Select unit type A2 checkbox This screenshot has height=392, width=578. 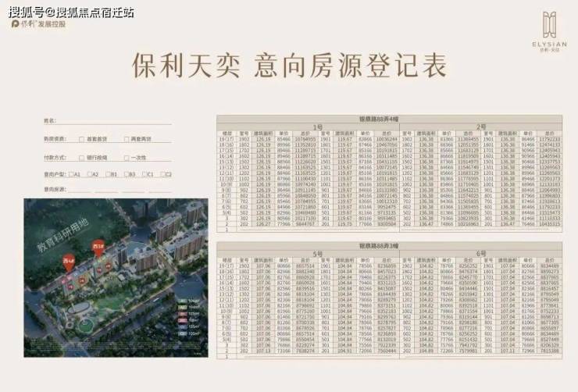coord(89,174)
